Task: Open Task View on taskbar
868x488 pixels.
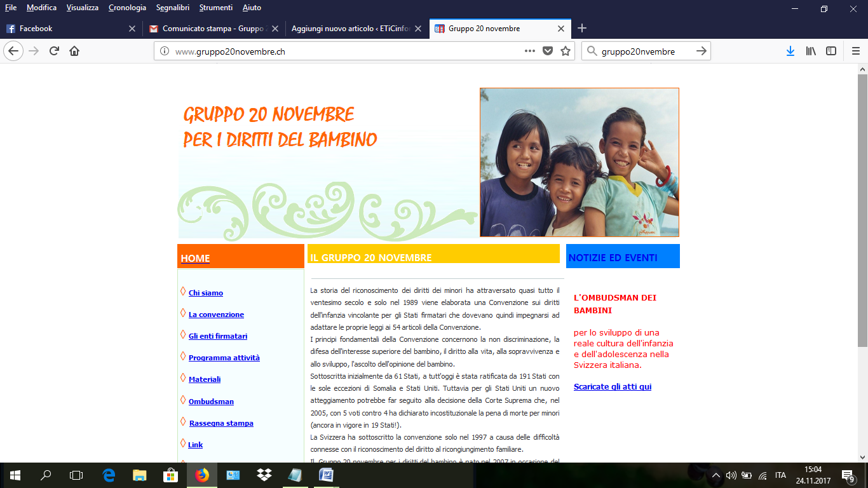Action: click(x=76, y=475)
